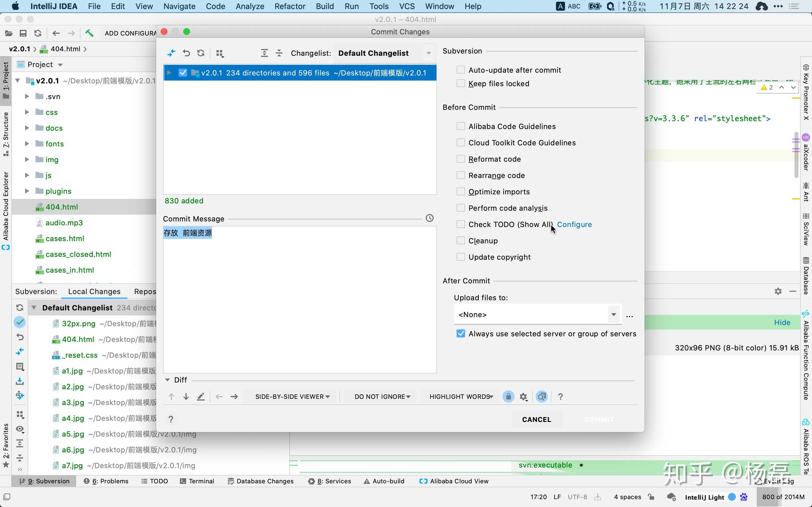
Task: Open the Configure link for TODO check
Action: click(x=574, y=224)
